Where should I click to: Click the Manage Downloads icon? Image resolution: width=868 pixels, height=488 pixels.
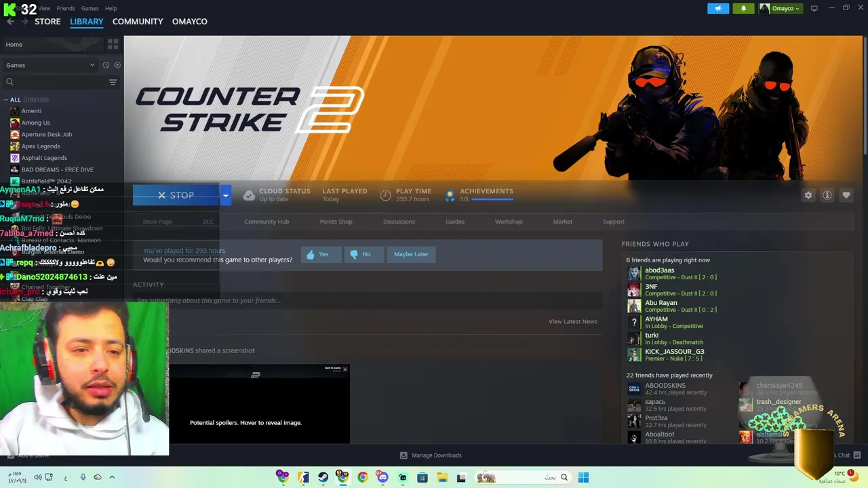(x=403, y=455)
